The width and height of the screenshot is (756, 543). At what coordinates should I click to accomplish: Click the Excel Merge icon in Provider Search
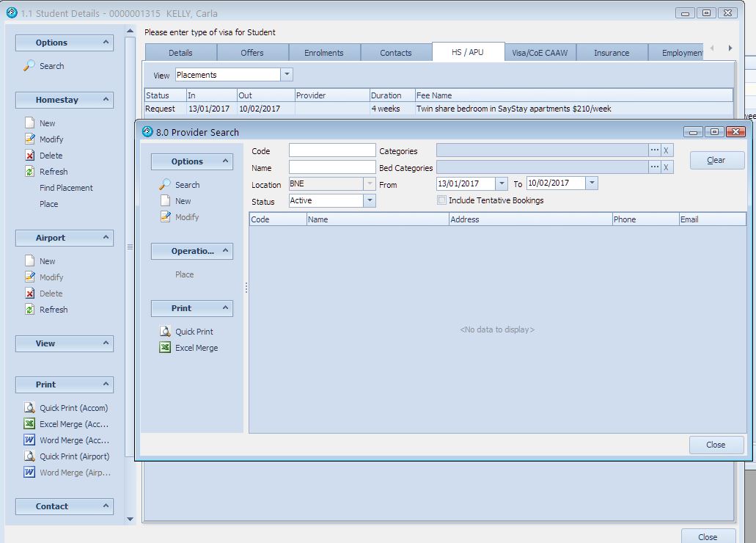pos(166,348)
